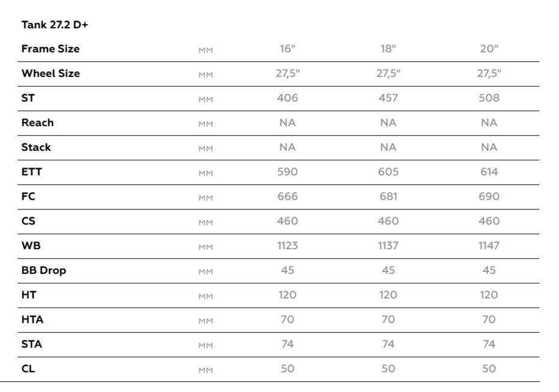Click the WB value 1137

388,246
